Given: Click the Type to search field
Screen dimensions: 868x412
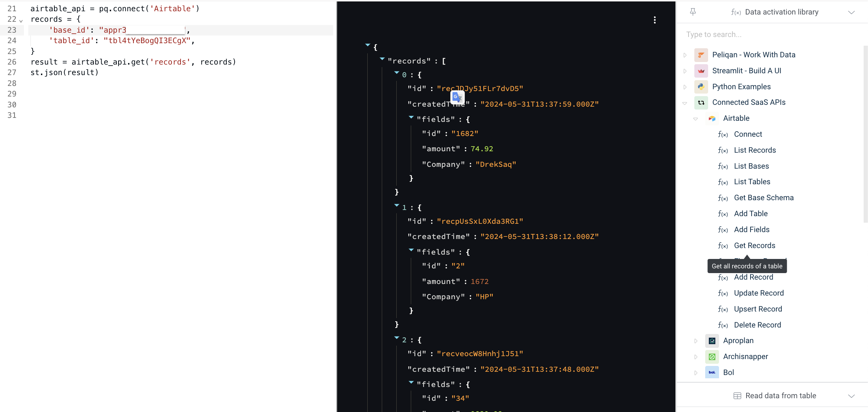Looking at the screenshot, I should [x=772, y=34].
